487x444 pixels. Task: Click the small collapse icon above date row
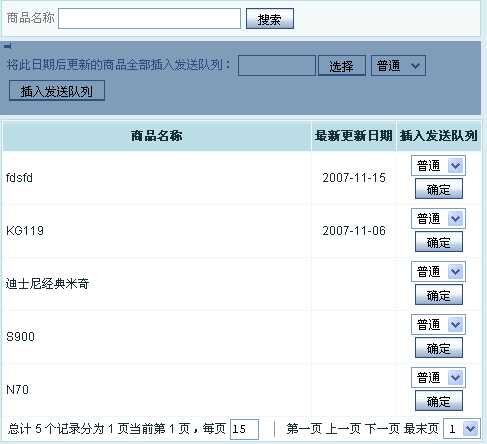click(7, 46)
